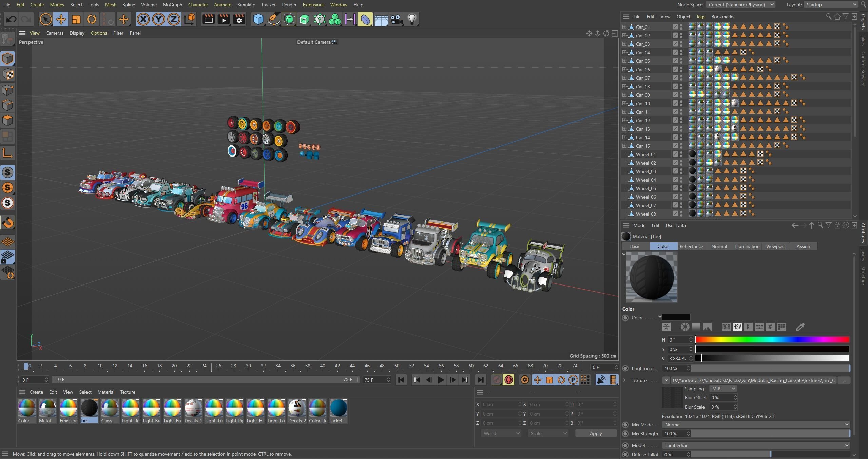Open the Mix Mode dropdown

click(756, 425)
